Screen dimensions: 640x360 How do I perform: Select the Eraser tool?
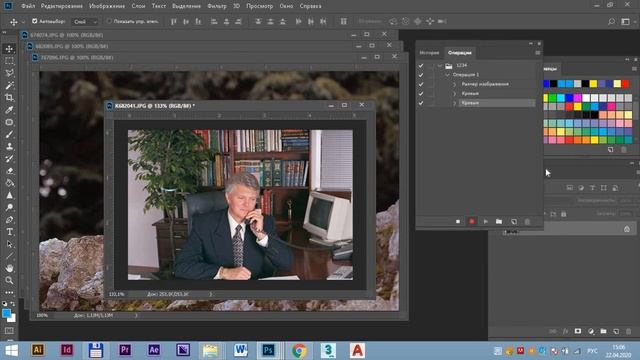tap(9, 171)
